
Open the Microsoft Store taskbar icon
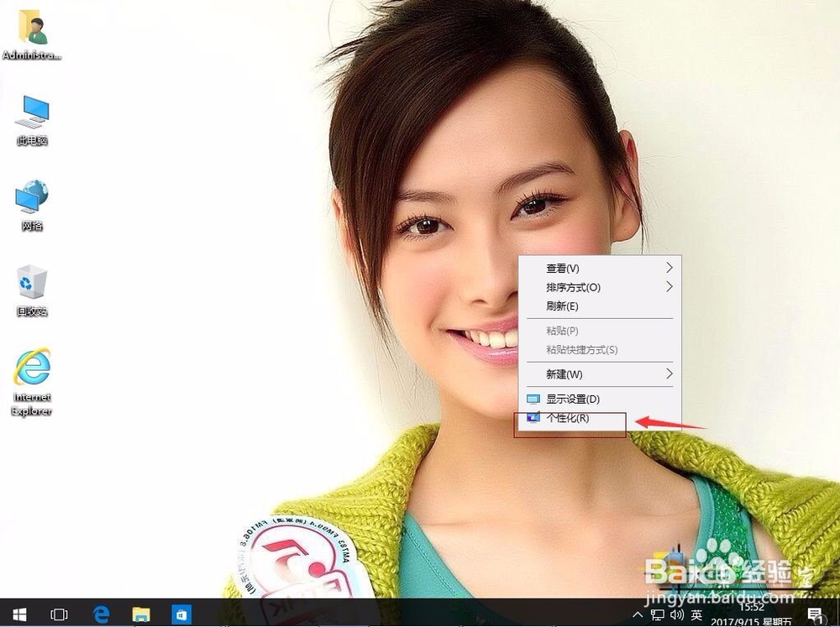pos(181,614)
